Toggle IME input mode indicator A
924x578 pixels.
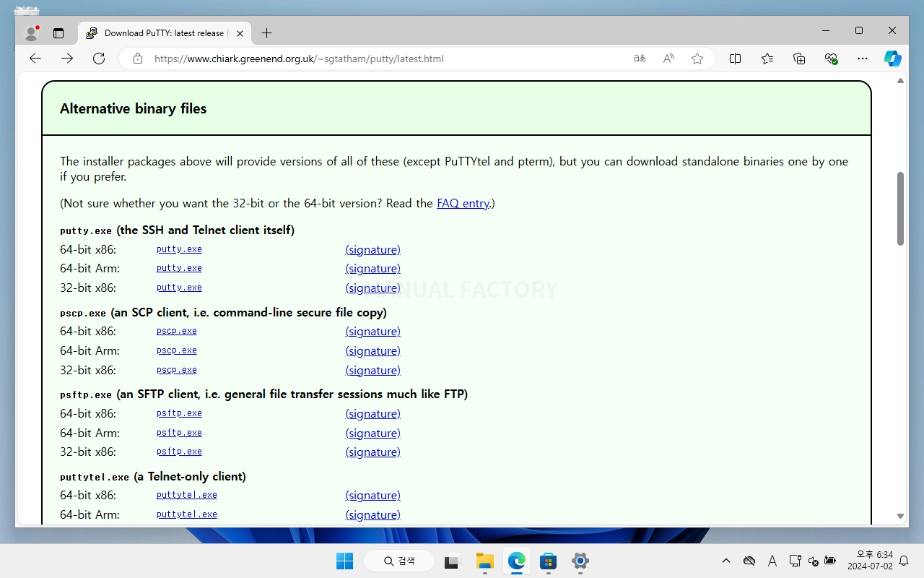(x=772, y=561)
